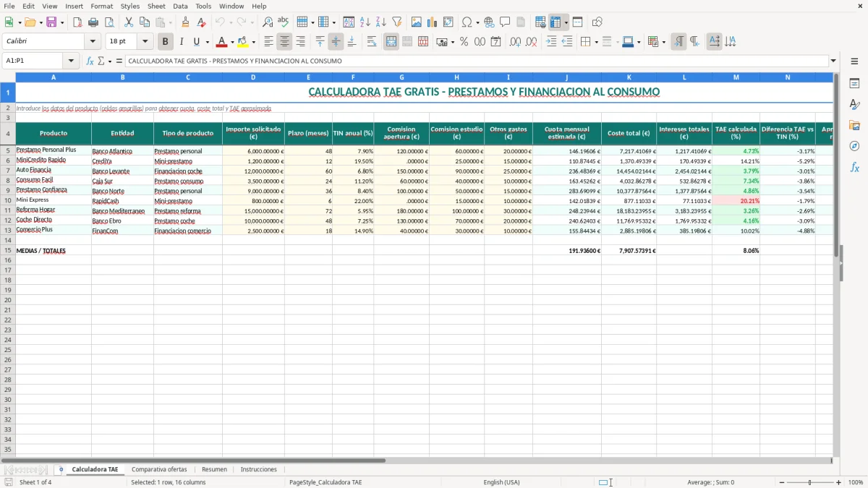Switch to Resumen sheet tab
868x488 pixels.
pyautogui.click(x=214, y=470)
